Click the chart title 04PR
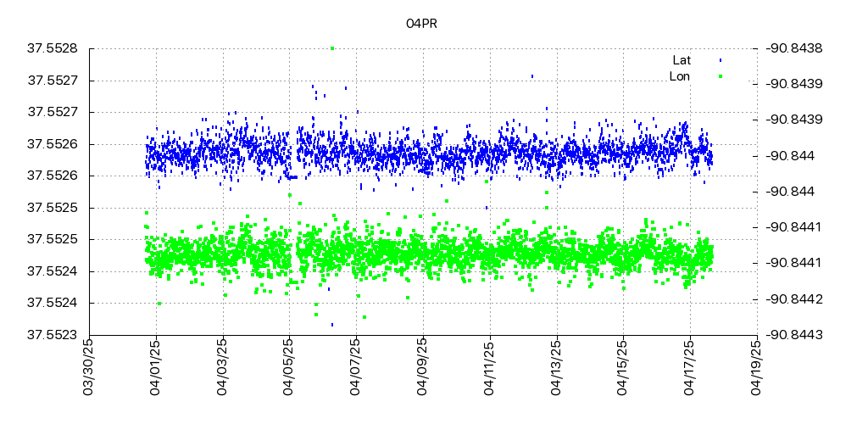This screenshot has height=424, width=868. tap(421, 24)
